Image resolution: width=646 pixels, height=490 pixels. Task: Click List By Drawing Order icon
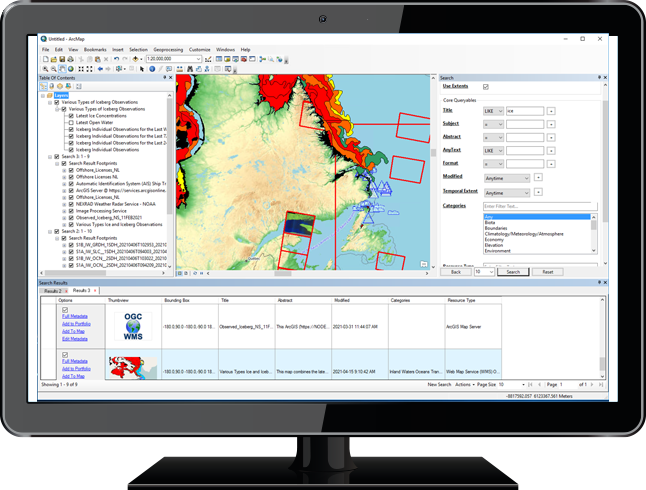click(x=43, y=87)
